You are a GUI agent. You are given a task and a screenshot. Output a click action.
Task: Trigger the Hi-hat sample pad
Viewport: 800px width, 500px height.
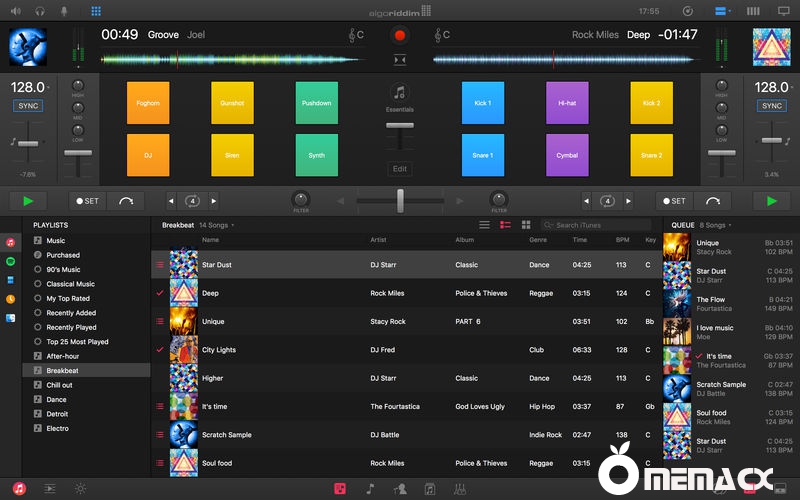pos(567,103)
